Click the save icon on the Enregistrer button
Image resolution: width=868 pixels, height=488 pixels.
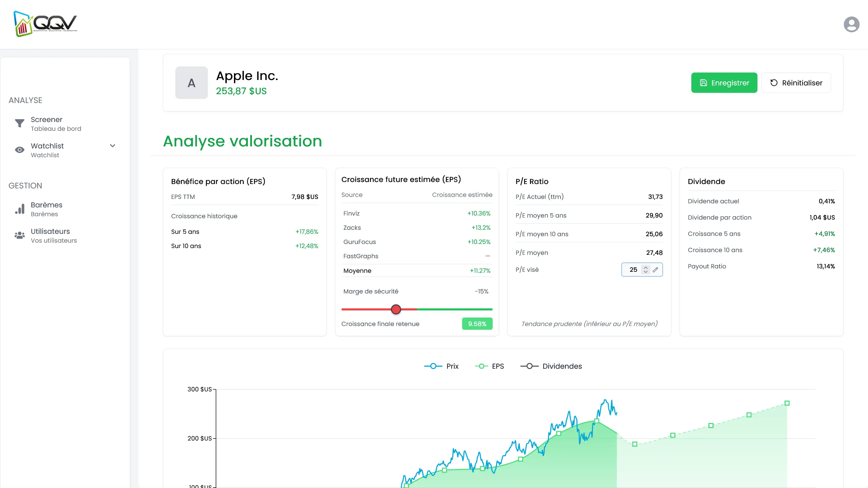pos(704,82)
